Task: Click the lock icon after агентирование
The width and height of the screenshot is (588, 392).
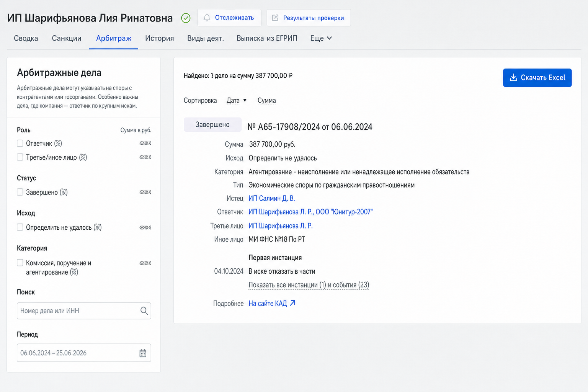Action: [x=74, y=272]
